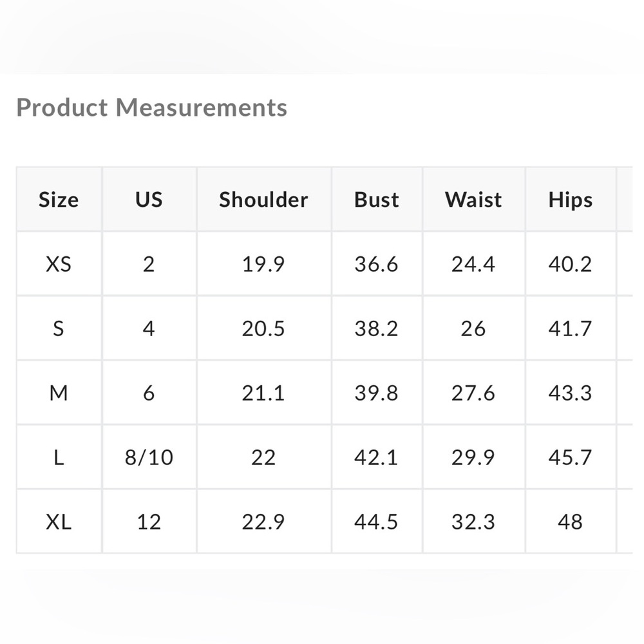
Task: Click the 48 hips value for XL
Action: [x=571, y=522]
